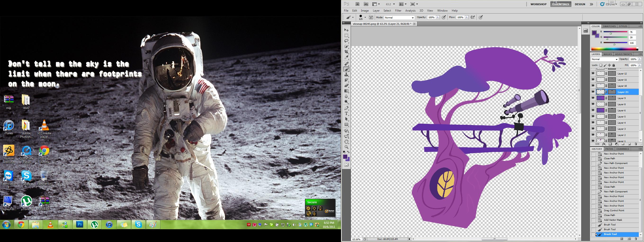The image size is (644, 242).
Task: Select the Dodge tool
Action: coord(346,102)
